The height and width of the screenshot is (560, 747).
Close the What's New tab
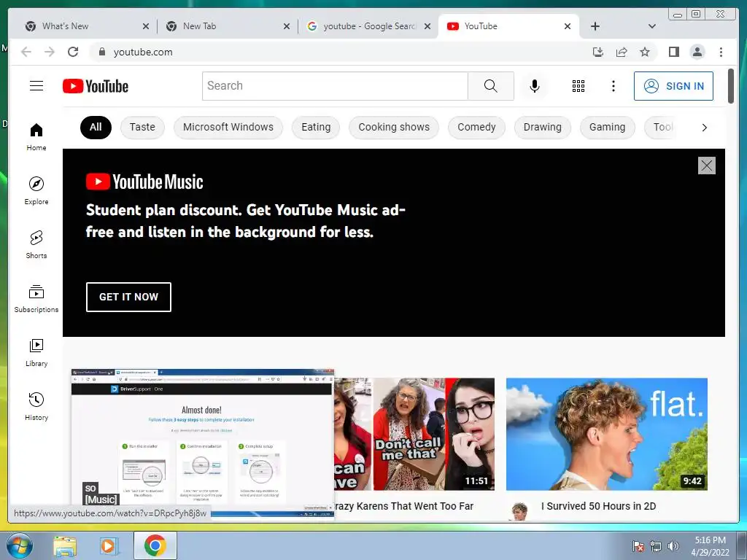tap(146, 26)
